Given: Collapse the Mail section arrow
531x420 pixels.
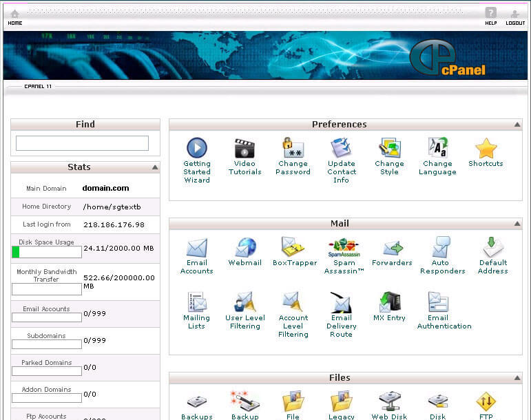Looking at the screenshot, I should tap(517, 224).
